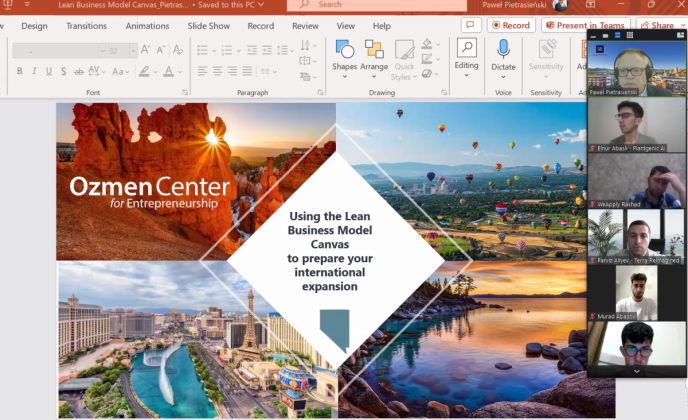688x420 pixels.
Task: Toggle Italic formatting
Action: coord(34,71)
